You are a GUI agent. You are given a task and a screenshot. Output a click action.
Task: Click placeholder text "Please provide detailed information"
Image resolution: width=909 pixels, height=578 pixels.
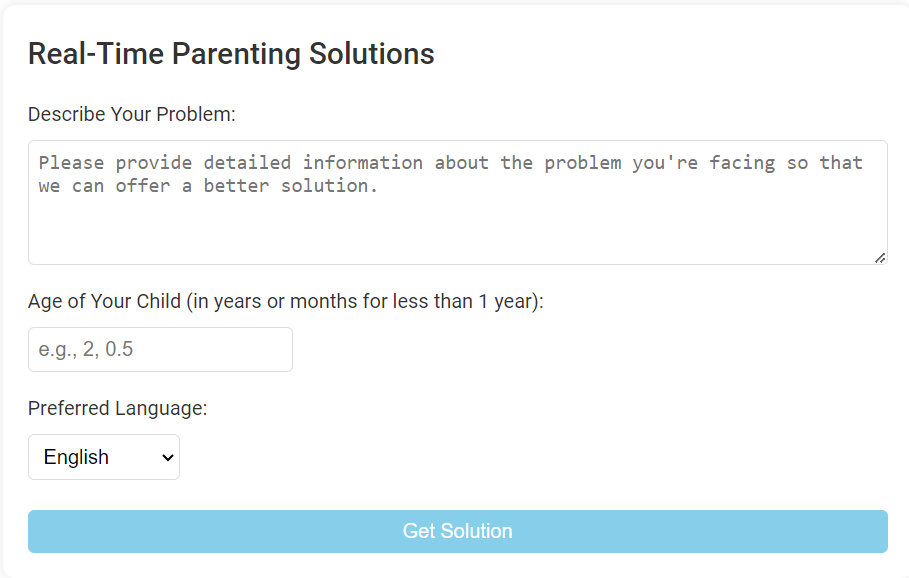[x=230, y=162]
